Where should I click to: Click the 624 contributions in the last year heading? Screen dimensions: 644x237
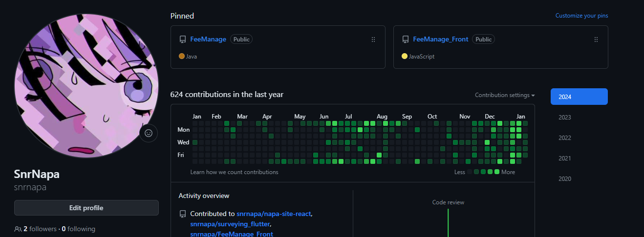tap(227, 95)
